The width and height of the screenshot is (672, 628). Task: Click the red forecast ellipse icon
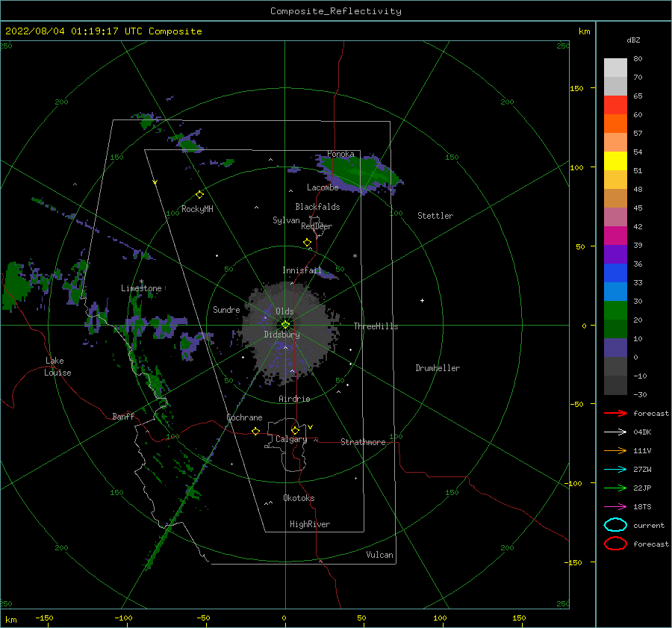(x=615, y=544)
